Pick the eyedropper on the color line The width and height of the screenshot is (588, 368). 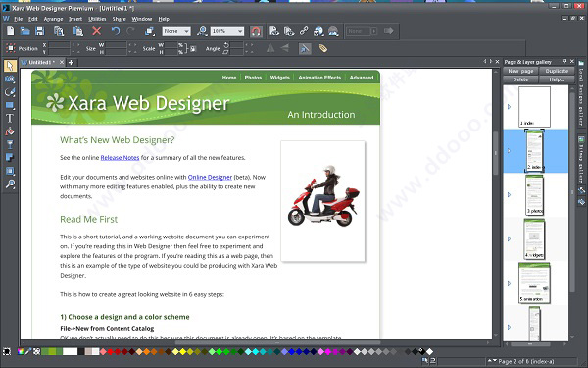tap(28, 352)
